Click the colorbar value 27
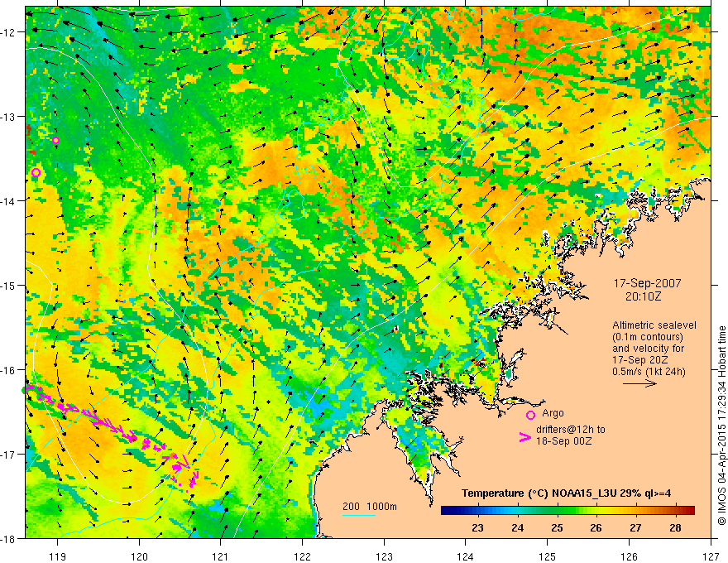The image size is (728, 563). (635, 527)
